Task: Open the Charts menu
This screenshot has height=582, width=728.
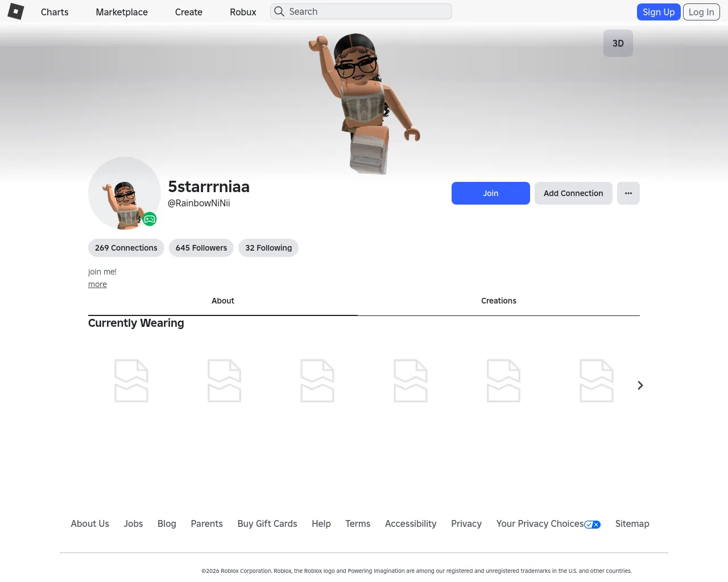Action: click(x=55, y=12)
